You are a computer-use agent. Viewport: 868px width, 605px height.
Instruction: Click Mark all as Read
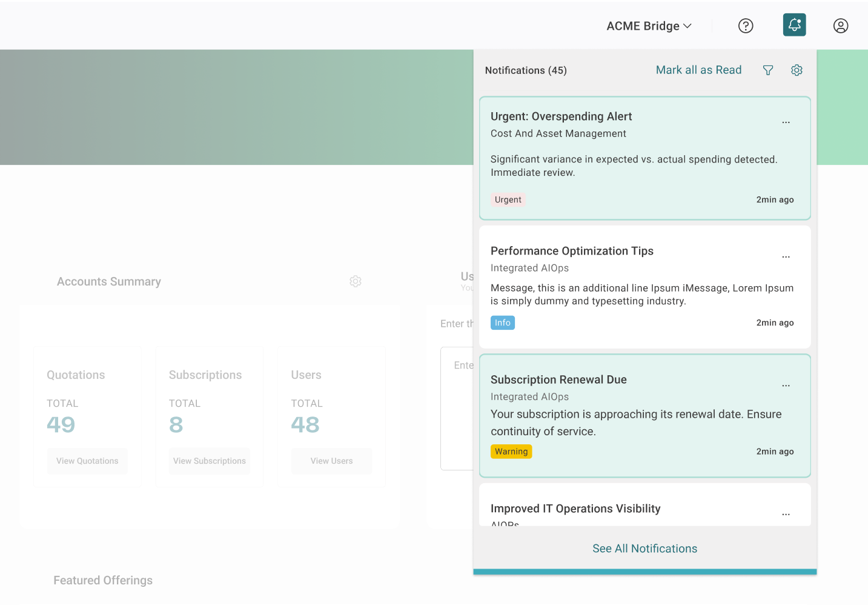tap(698, 70)
